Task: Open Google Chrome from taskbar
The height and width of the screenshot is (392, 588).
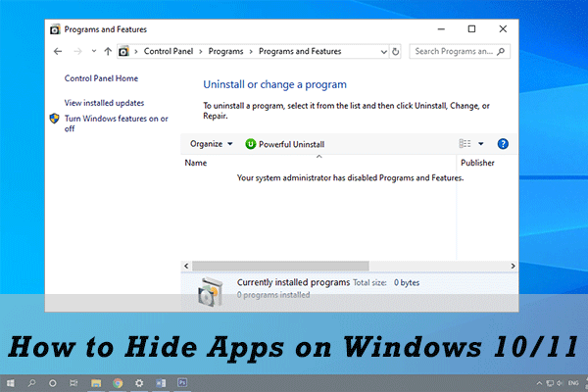Action: [x=118, y=383]
